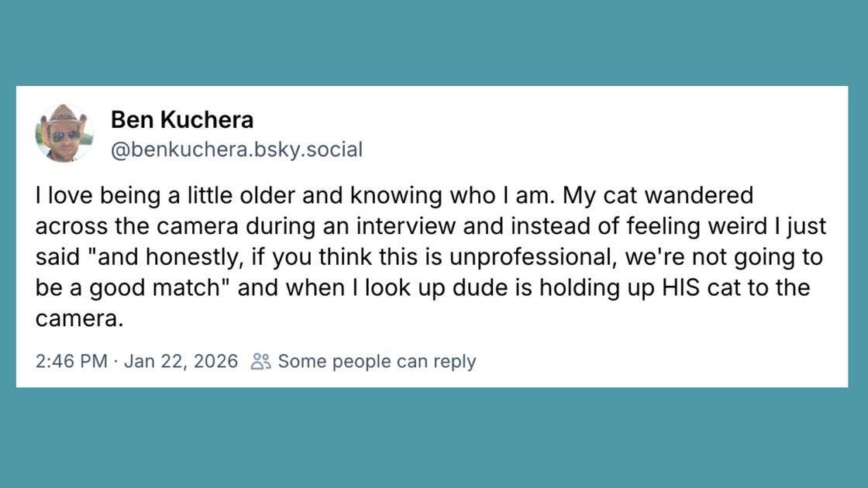Click the final word "camera." of the post
This screenshot has height=488, width=868.
click(x=79, y=318)
